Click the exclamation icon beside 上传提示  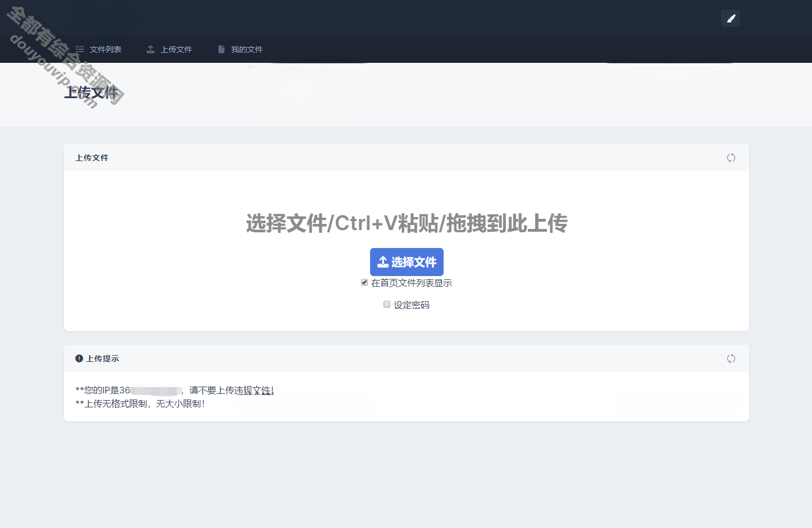click(79, 359)
